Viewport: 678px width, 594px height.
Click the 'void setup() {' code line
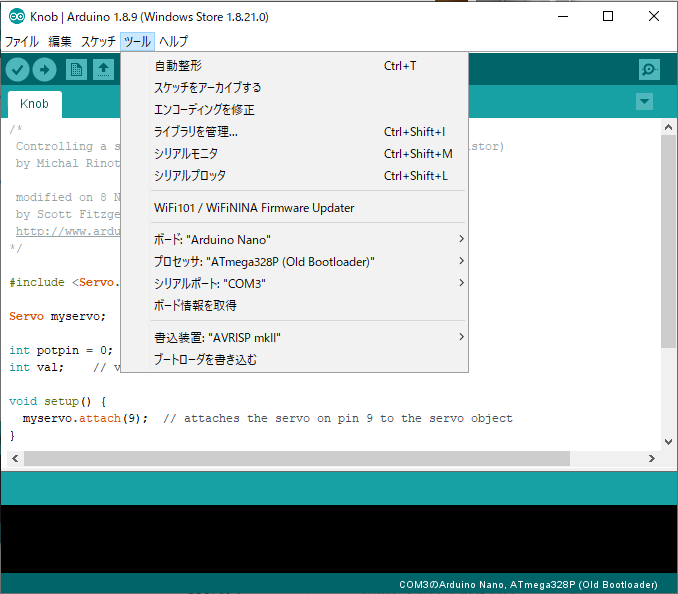coord(58,401)
